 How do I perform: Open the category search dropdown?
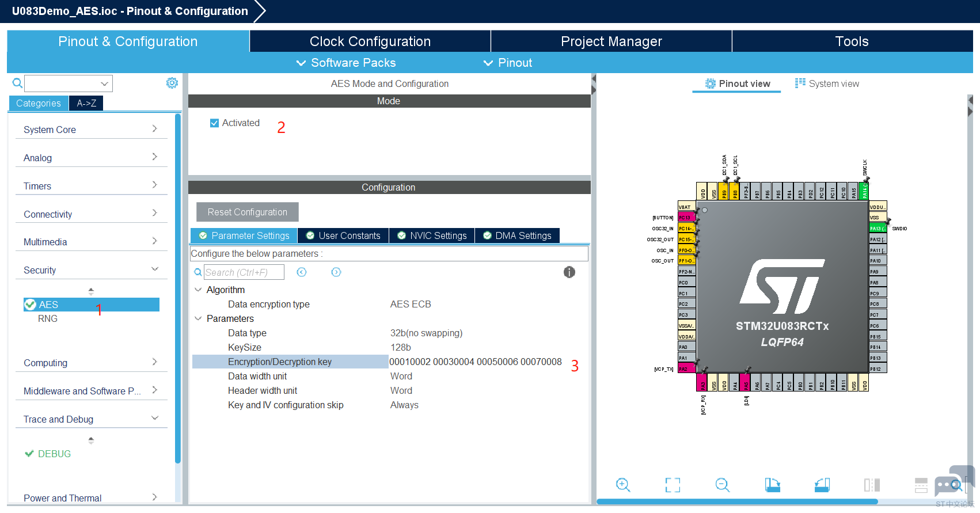pos(104,83)
